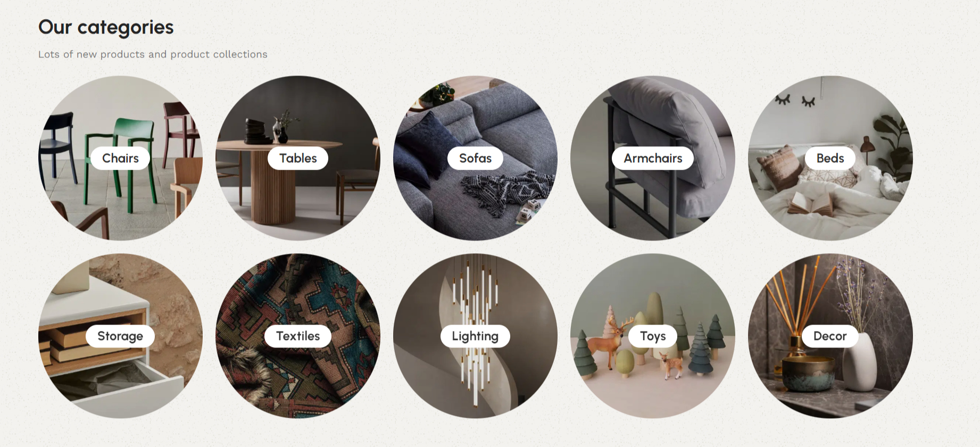Go to the Lighting category label
This screenshot has height=447, width=980.
coord(475,336)
